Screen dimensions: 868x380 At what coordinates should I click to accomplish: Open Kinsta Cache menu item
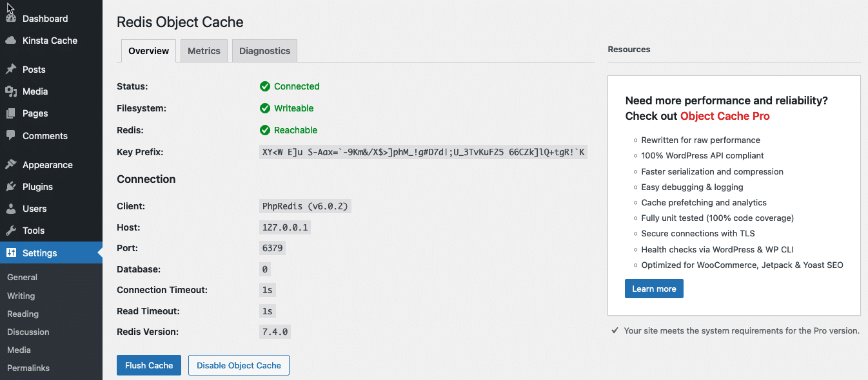click(x=51, y=41)
